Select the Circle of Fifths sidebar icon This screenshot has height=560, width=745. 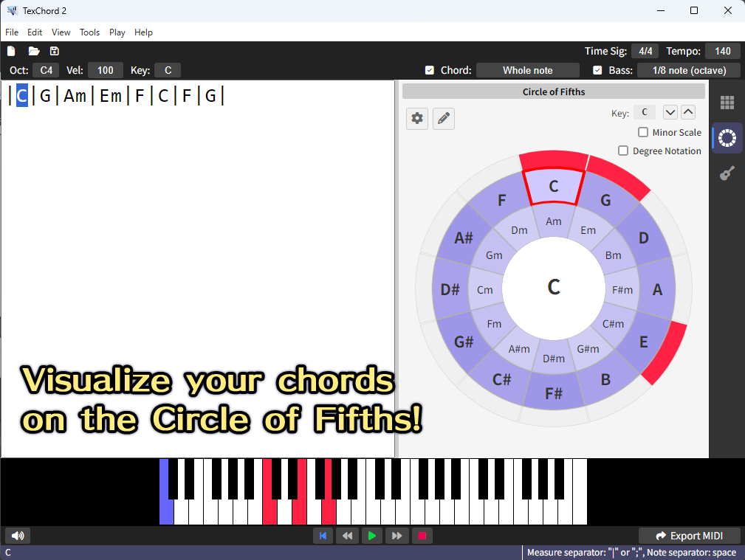[727, 138]
